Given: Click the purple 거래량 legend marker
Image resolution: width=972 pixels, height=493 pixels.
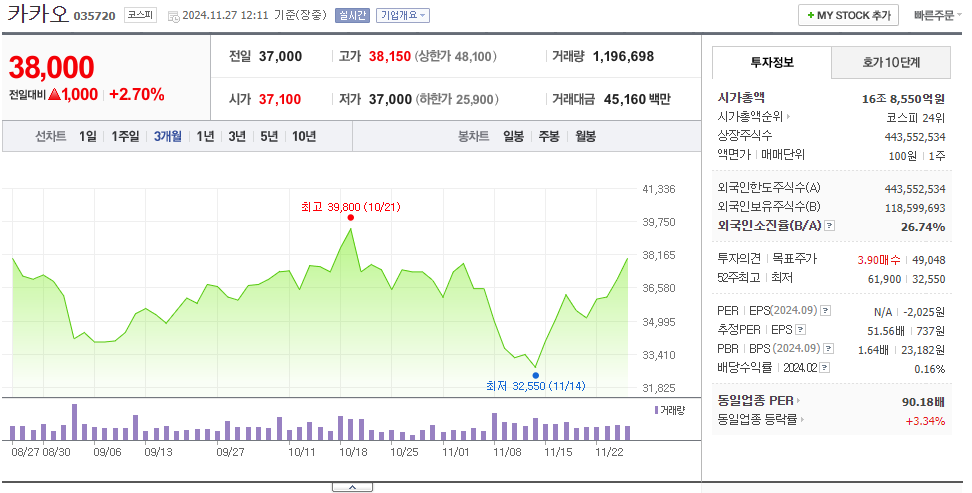Looking at the screenshot, I should 656,410.
